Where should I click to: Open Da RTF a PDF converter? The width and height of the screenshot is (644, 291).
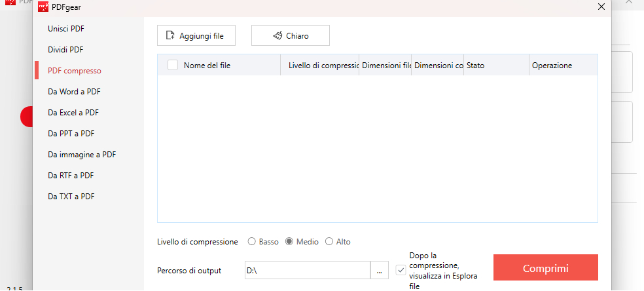coord(71,176)
